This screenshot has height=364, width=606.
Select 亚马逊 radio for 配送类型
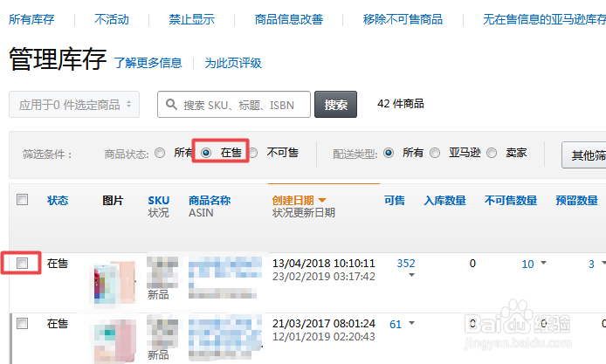point(435,153)
